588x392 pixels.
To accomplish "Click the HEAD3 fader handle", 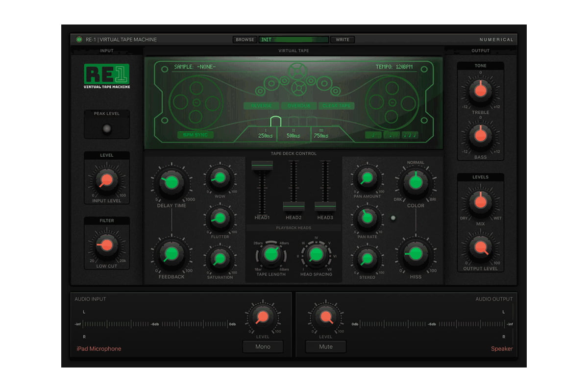I will pos(325,206).
